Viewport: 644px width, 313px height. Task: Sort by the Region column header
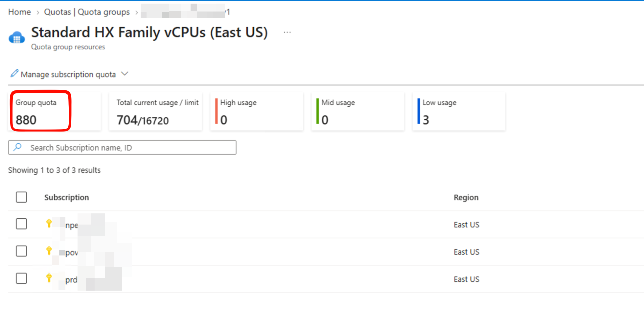[466, 197]
